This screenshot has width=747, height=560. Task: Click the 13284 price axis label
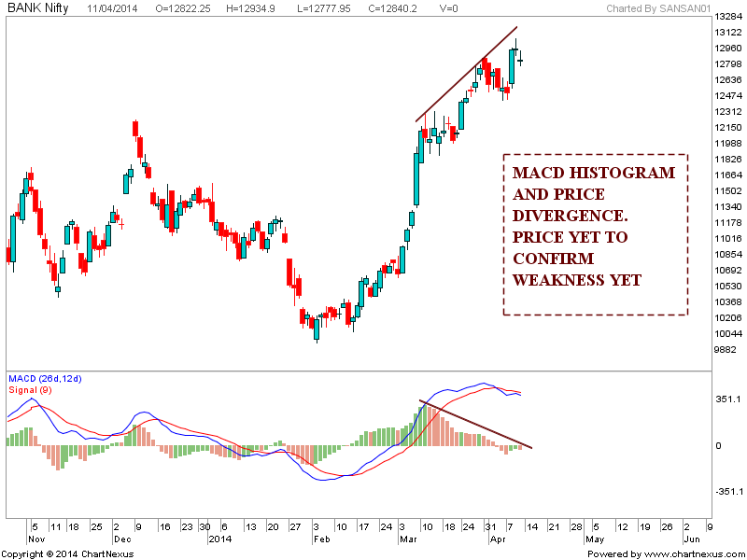click(728, 17)
